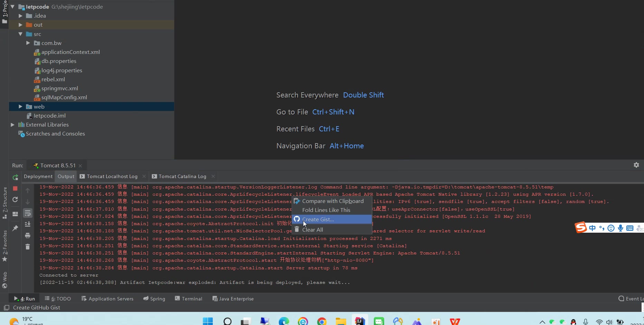Select Create Gist in context menu
This screenshot has height=325, width=644.
coord(318,219)
